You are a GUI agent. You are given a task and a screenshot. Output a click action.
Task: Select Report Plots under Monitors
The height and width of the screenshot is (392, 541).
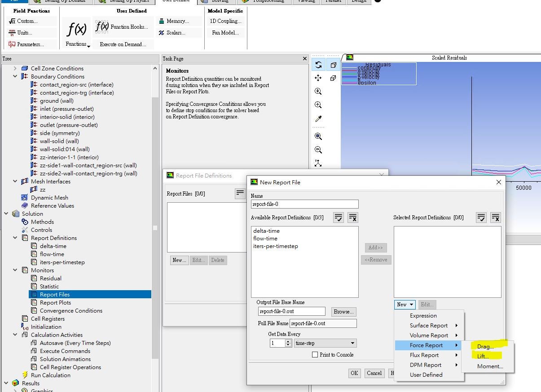[x=55, y=303]
